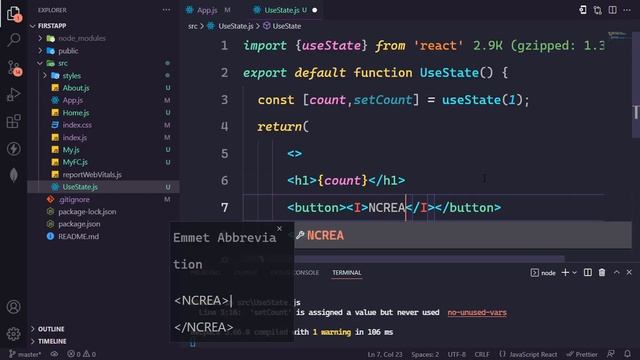Image resolution: width=640 pixels, height=360 pixels.
Task: Click the master branch indicator
Action: click(25, 354)
